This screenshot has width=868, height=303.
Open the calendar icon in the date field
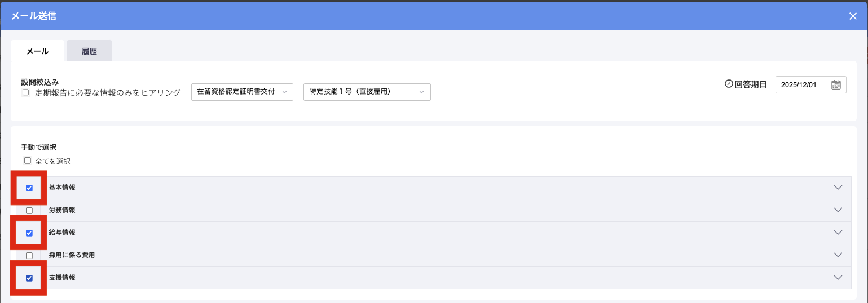[x=836, y=84]
